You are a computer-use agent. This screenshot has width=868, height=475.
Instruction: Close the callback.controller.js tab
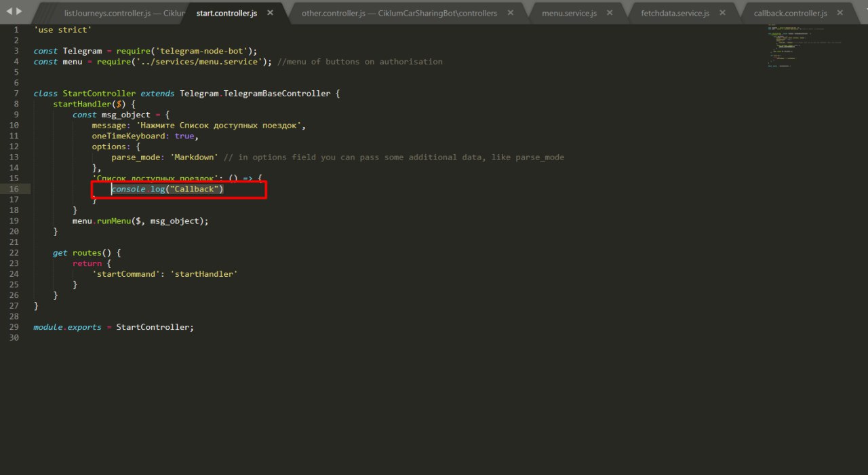[840, 13]
